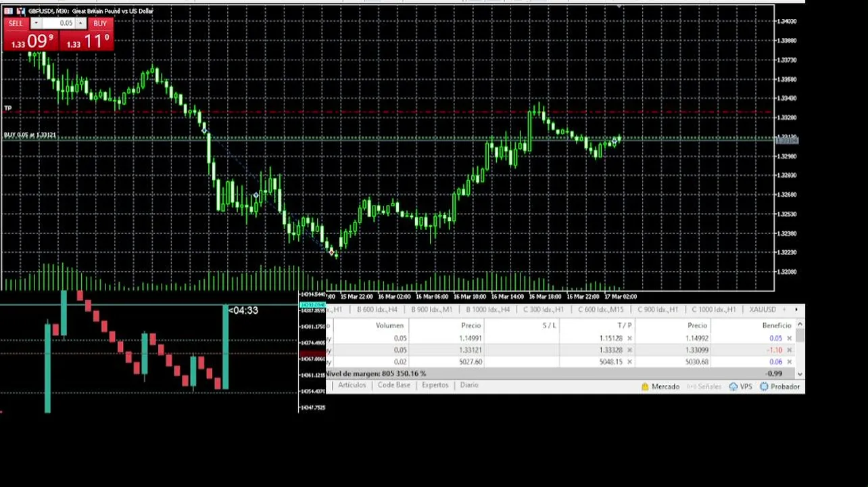Advance chart tabs with the right arrow
This screenshot has height=487, width=868.
click(x=796, y=310)
